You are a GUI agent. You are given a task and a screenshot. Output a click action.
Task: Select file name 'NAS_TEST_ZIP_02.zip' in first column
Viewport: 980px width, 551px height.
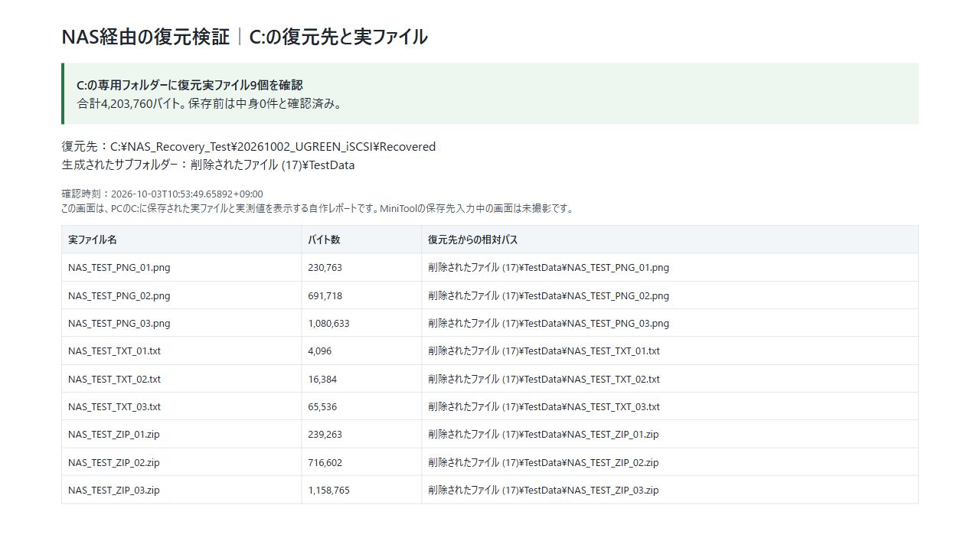pyautogui.click(x=113, y=462)
